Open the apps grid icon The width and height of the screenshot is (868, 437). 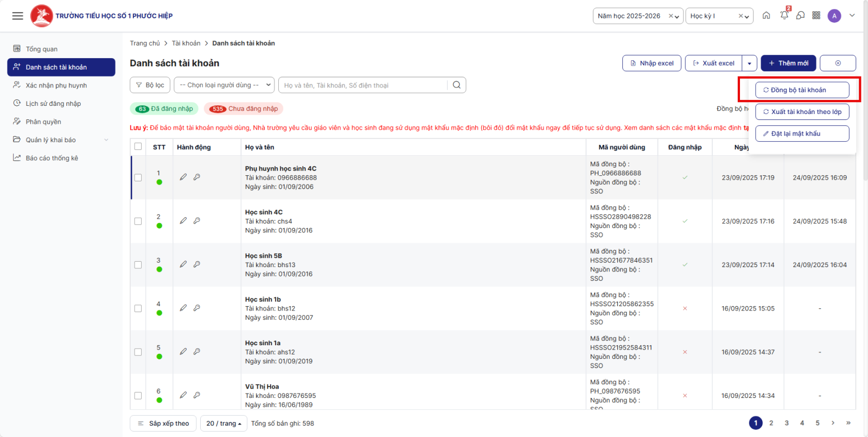816,16
